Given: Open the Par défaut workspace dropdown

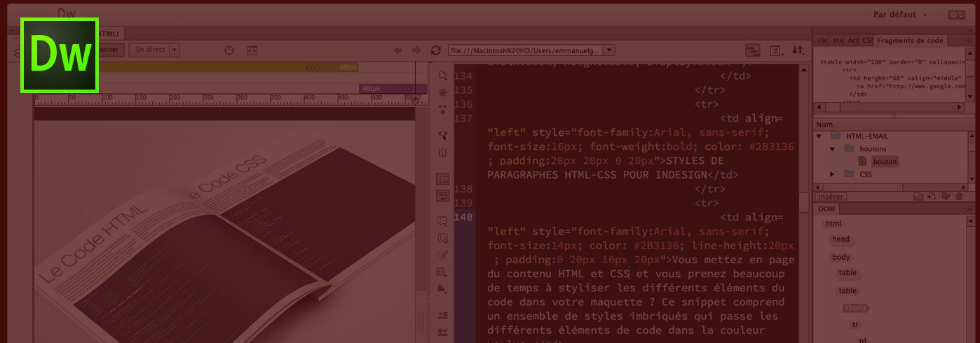Looking at the screenshot, I should tap(900, 15).
